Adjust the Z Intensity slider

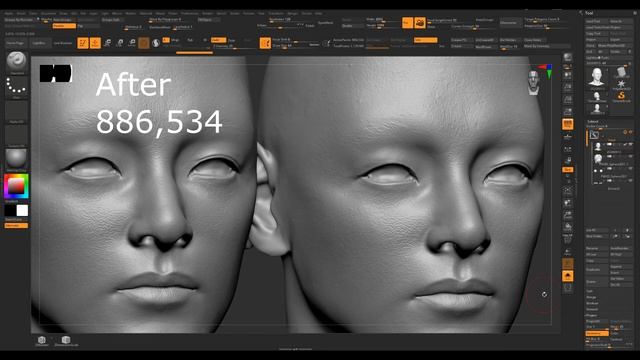point(235,46)
